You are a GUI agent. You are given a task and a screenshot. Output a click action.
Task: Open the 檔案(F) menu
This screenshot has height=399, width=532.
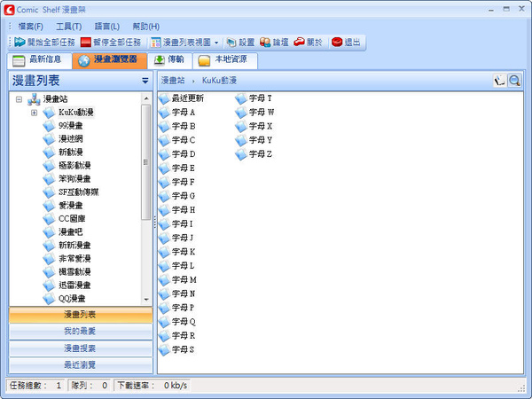(x=30, y=27)
